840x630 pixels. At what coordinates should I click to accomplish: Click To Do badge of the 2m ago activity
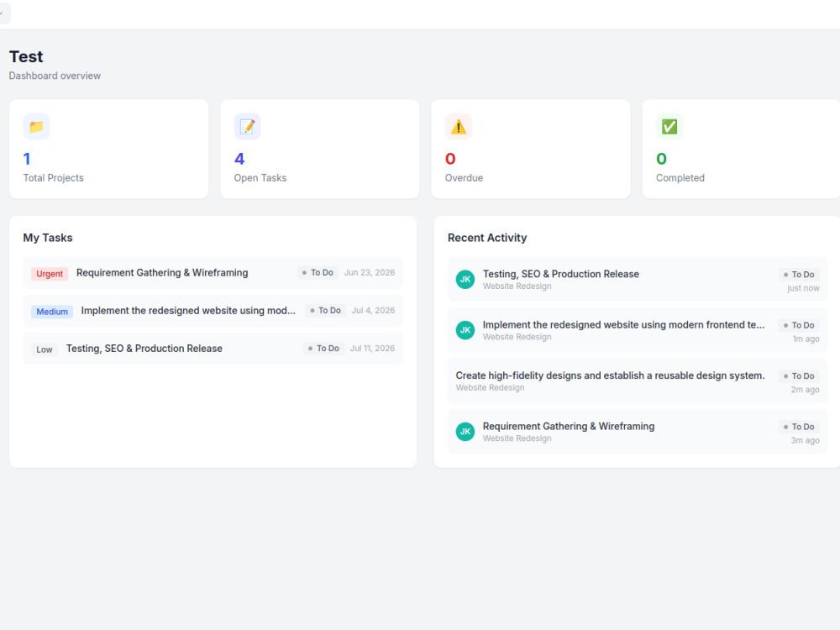[799, 376]
